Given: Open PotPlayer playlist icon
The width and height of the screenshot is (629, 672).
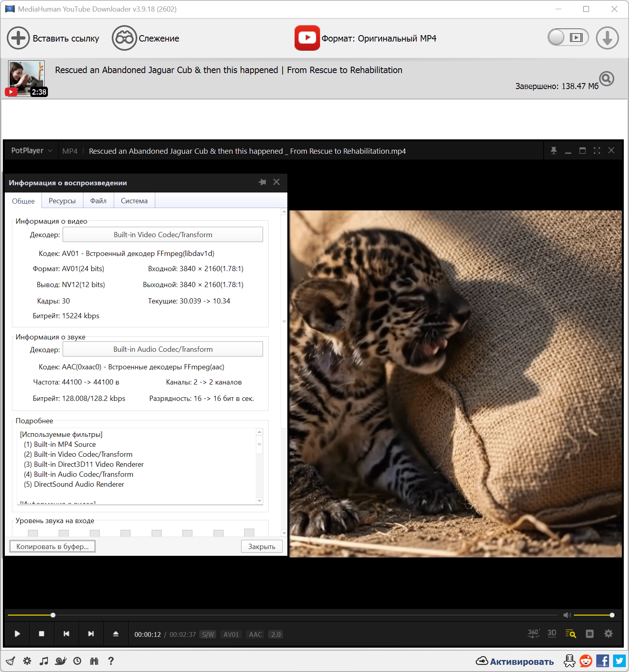Looking at the screenshot, I should (x=589, y=634).
